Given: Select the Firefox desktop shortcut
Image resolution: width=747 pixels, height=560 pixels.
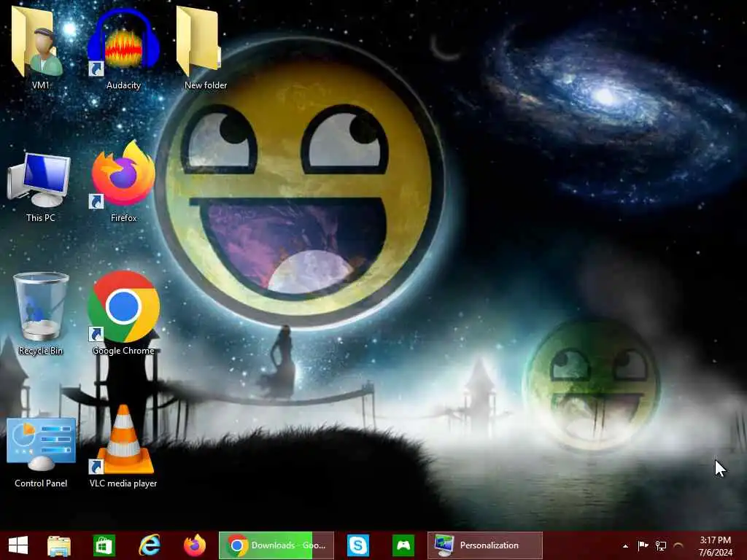Looking at the screenshot, I should (x=123, y=174).
